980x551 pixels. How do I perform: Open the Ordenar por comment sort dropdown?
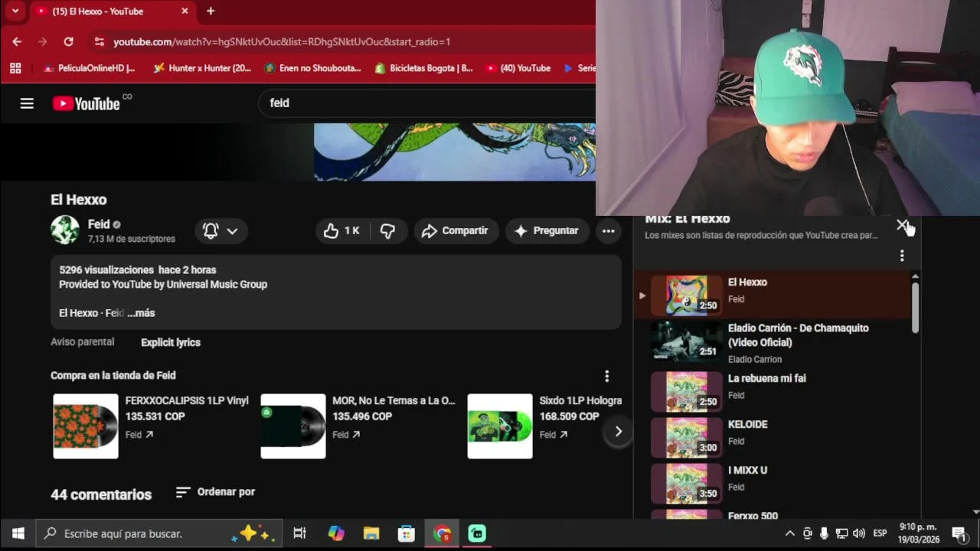[215, 492]
